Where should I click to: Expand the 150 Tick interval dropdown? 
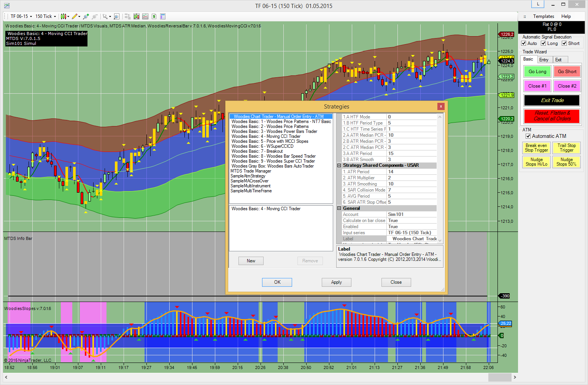tap(46, 16)
